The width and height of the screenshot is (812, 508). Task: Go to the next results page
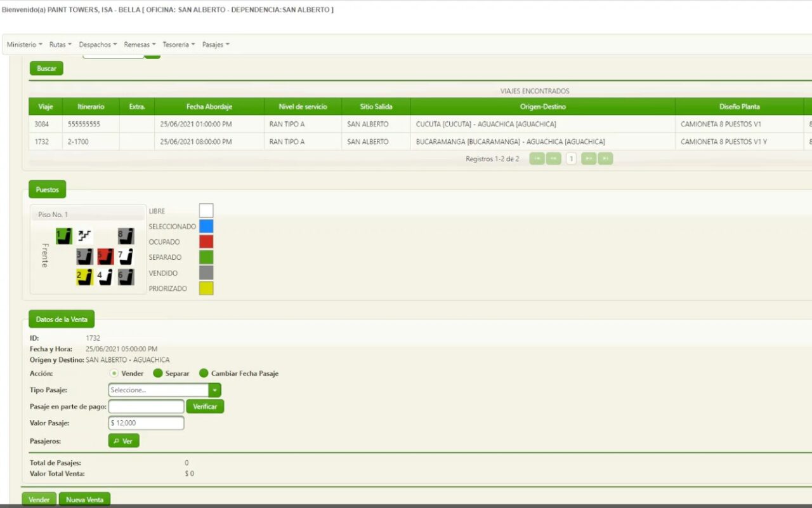click(x=589, y=159)
